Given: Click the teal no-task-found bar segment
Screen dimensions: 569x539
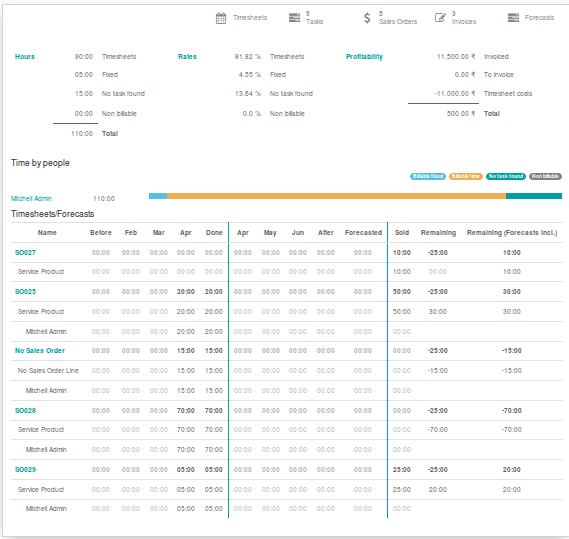Looking at the screenshot, I should (534, 196).
